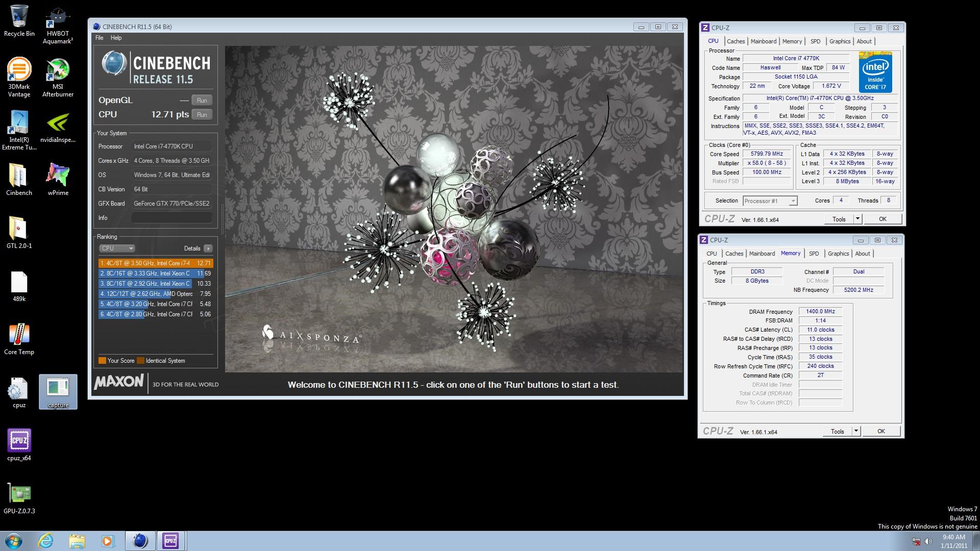Open About tab in bottom CPU-Z window

coord(863,254)
